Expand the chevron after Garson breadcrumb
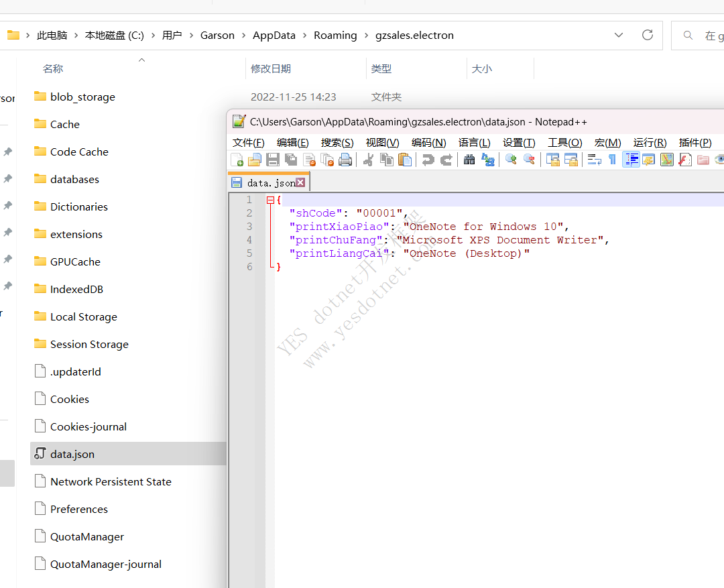Screen dimensions: 724x588 pos(244,36)
